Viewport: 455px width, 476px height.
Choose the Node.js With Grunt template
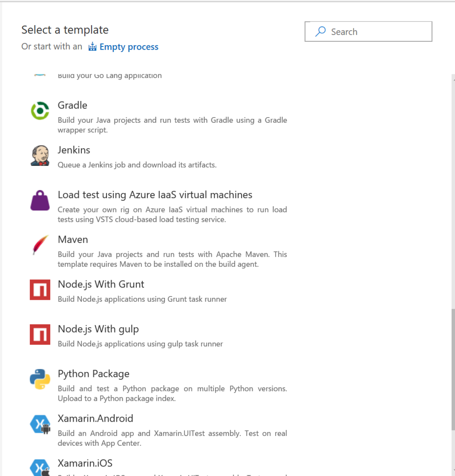click(x=101, y=284)
